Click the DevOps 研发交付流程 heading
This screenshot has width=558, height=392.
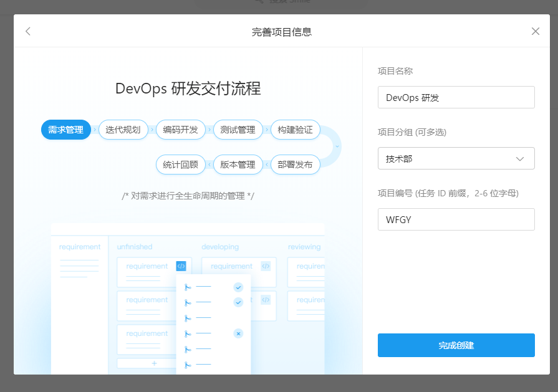pos(188,88)
